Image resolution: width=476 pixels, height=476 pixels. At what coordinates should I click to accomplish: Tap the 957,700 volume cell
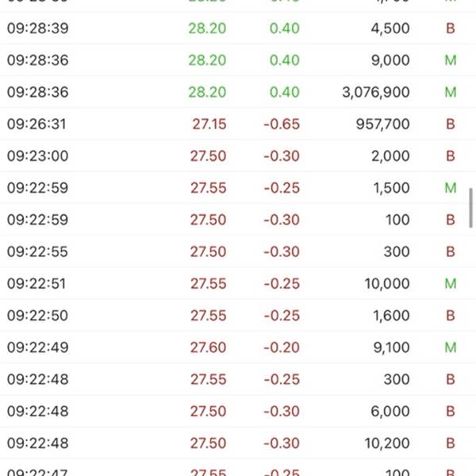[x=383, y=124]
